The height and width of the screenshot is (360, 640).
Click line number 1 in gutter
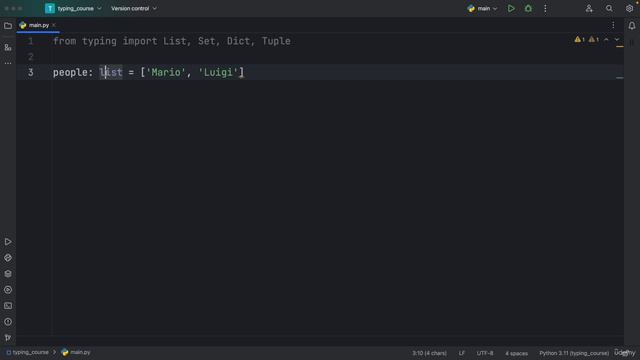tap(31, 41)
